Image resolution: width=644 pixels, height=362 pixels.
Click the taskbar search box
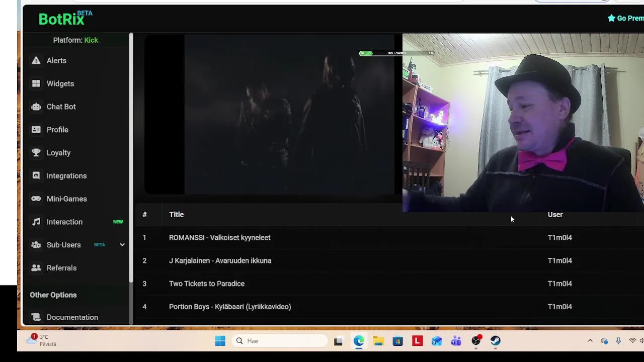tap(280, 341)
